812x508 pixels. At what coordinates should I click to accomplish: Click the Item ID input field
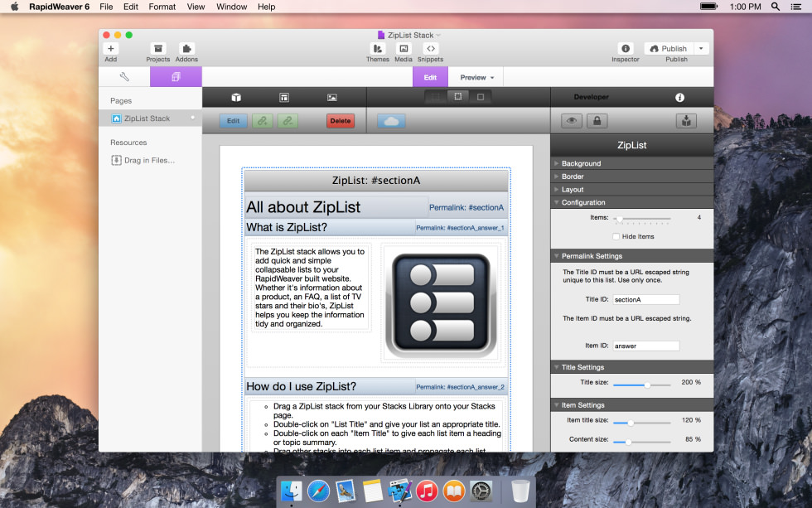645,346
